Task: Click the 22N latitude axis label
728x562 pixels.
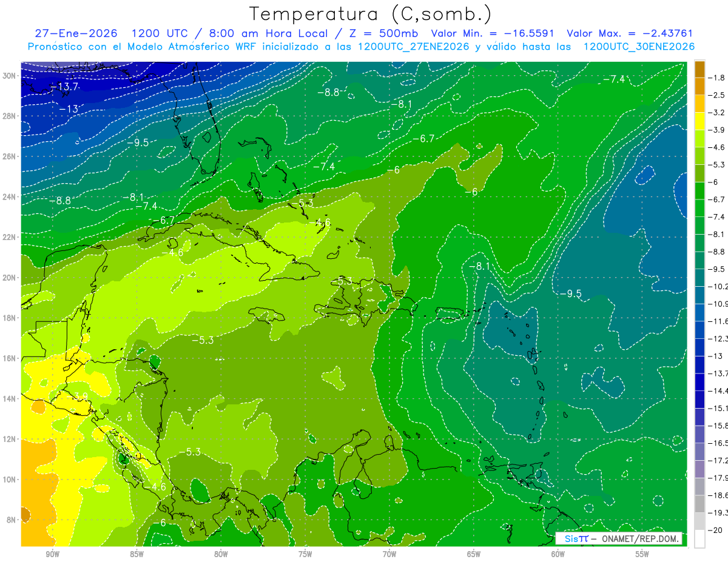Action: 9,237
